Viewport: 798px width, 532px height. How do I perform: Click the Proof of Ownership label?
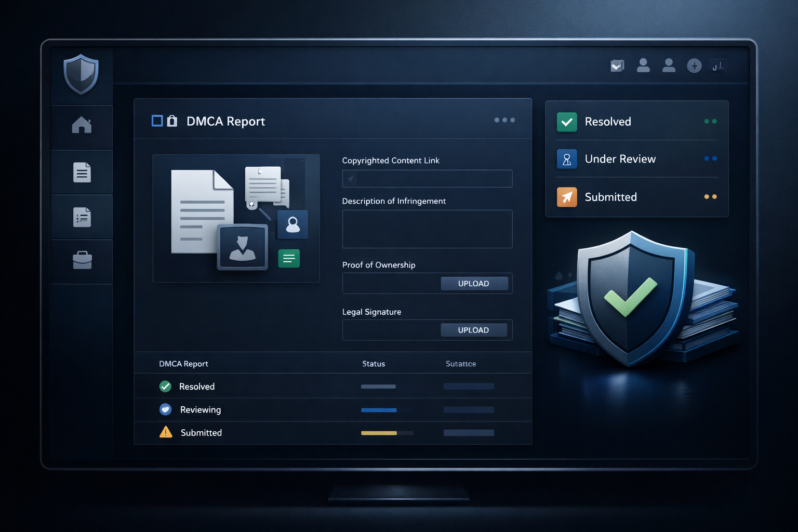(x=379, y=265)
